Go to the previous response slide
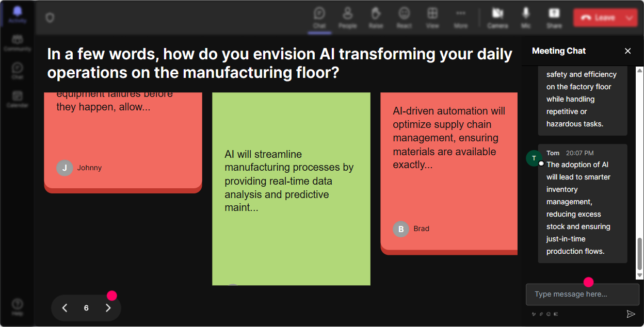This screenshot has height=327, width=644. 65,308
